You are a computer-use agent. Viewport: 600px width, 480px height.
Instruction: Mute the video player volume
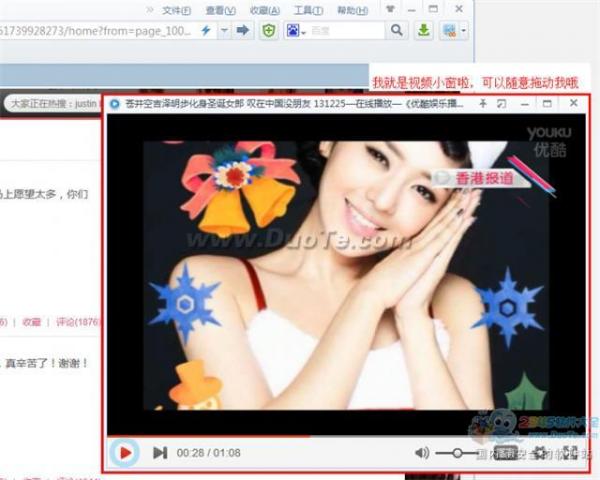point(422,453)
